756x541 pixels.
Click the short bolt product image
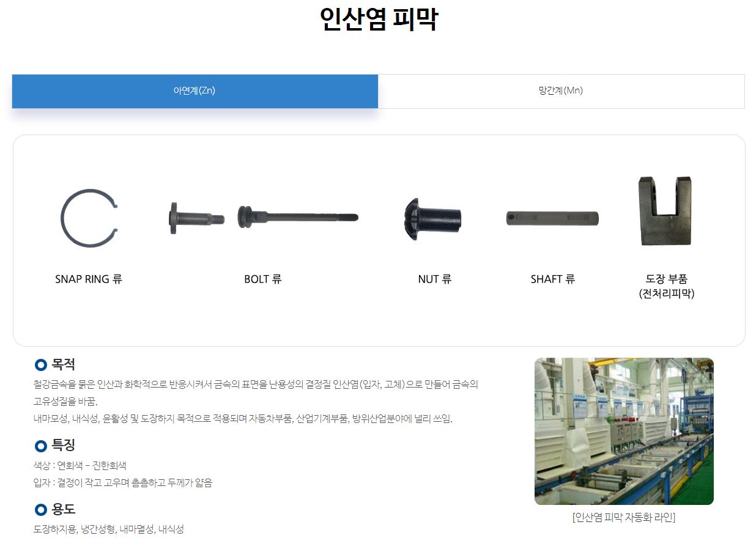(x=196, y=218)
